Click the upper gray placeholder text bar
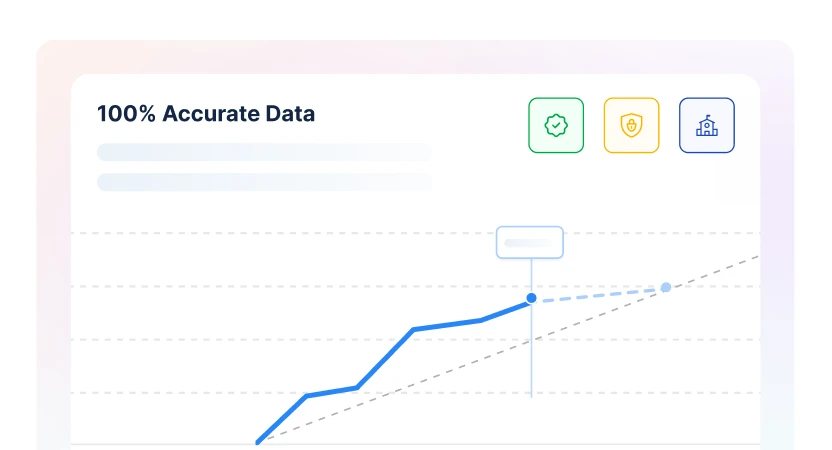Viewport: 832px width, 450px height. 264,152
